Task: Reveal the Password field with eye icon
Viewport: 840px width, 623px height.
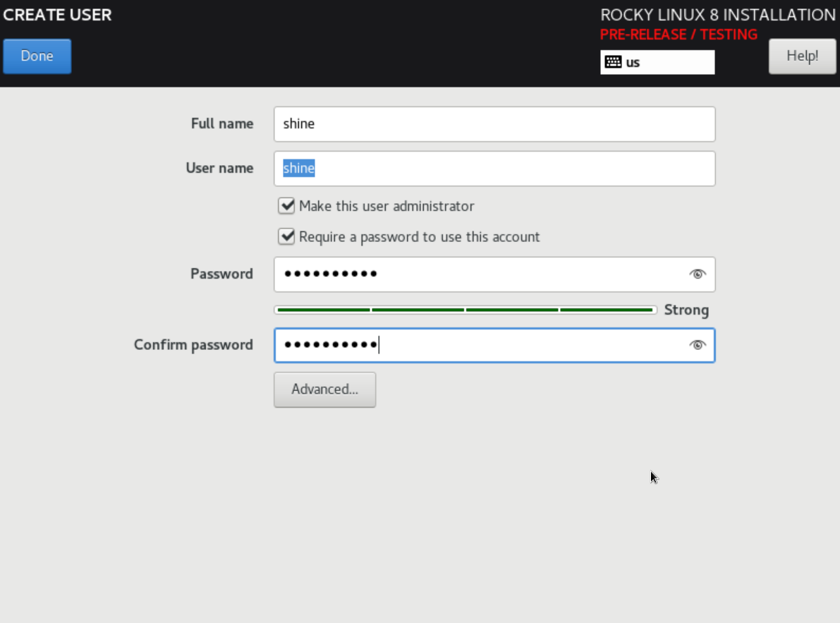Action: pos(697,274)
